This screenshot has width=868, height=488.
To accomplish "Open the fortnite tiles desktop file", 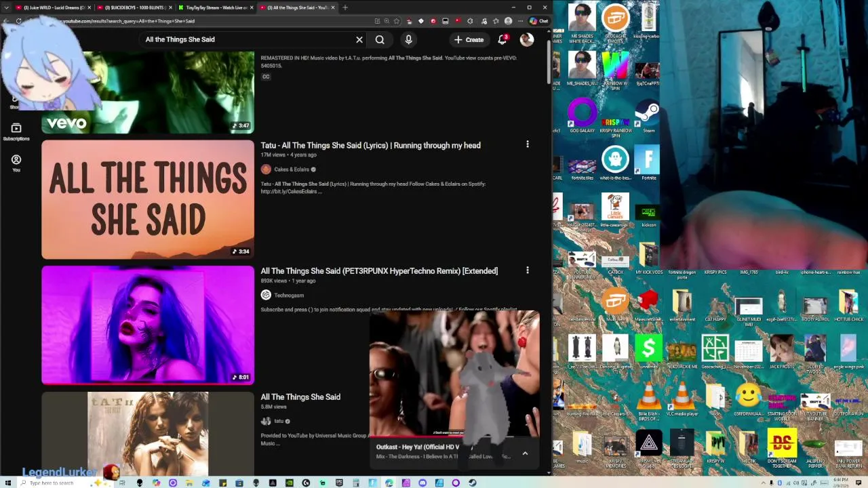I will (x=582, y=169).
